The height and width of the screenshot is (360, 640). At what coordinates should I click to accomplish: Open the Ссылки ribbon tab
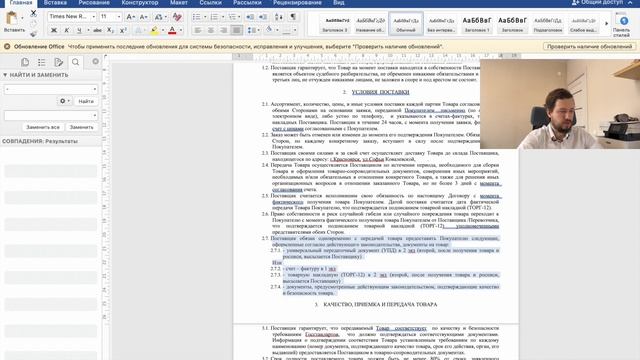point(211,3)
